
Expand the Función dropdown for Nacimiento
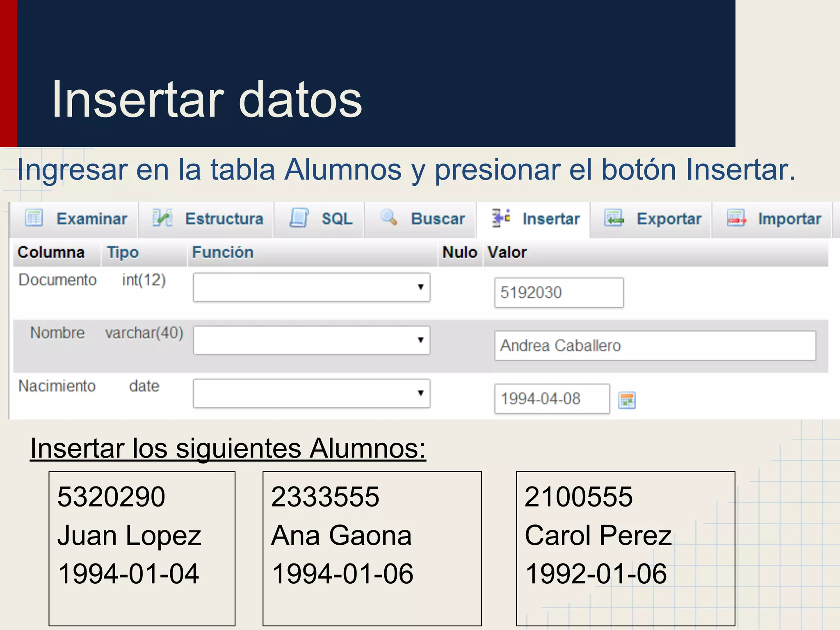[312, 393]
